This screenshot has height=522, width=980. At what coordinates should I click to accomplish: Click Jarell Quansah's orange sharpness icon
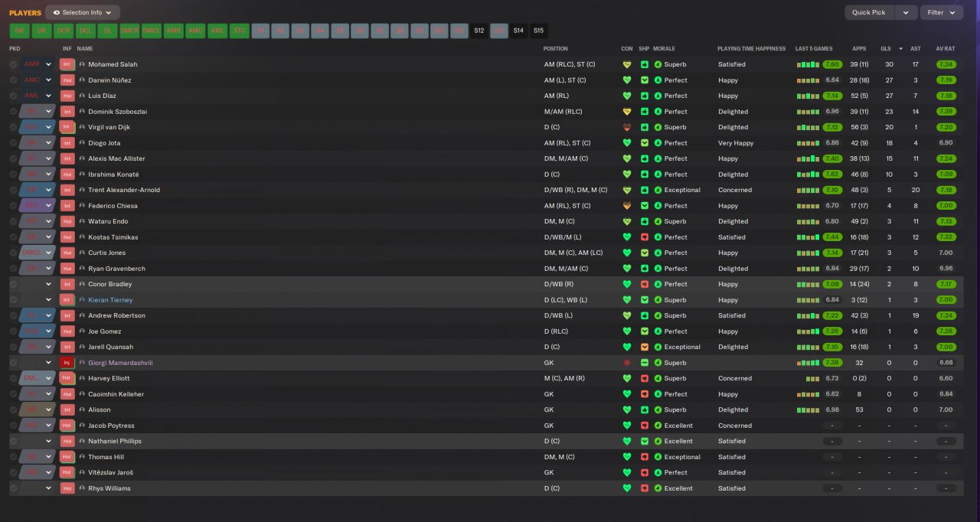(645, 347)
